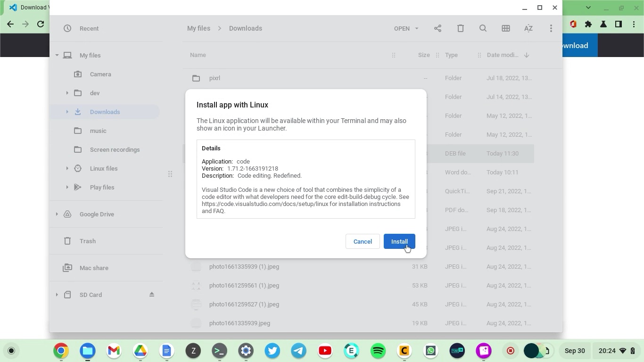The image size is (644, 362).
Task: Click My files in the breadcrumb
Action: point(198,28)
